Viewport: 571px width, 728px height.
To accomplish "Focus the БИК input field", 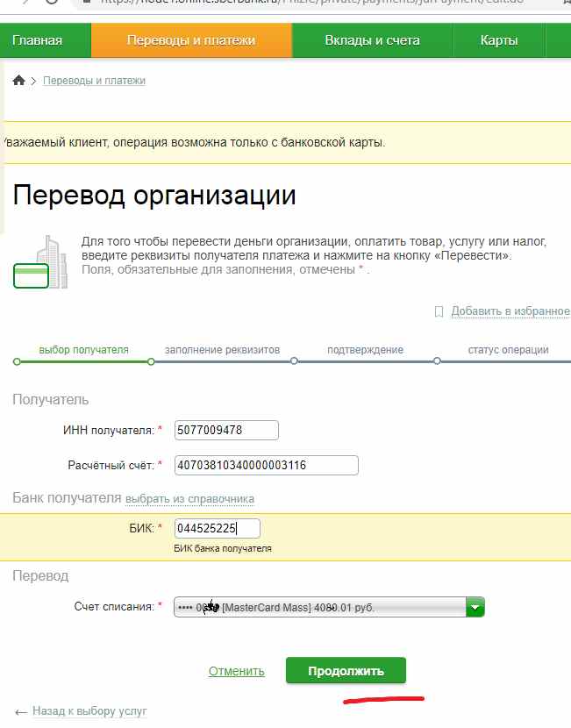I will tap(218, 528).
